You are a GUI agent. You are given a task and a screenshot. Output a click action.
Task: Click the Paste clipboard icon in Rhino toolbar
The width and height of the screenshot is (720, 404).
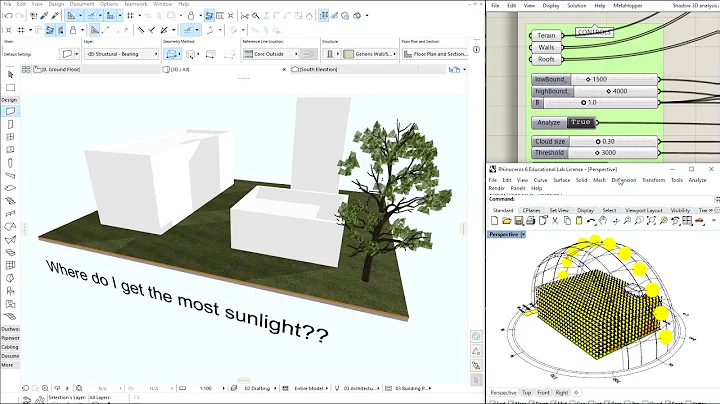click(x=579, y=221)
